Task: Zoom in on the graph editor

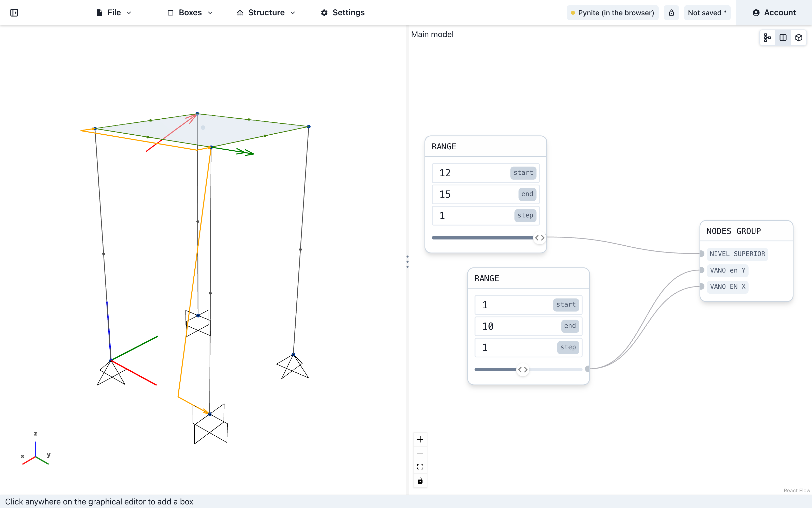Action: [x=420, y=439]
